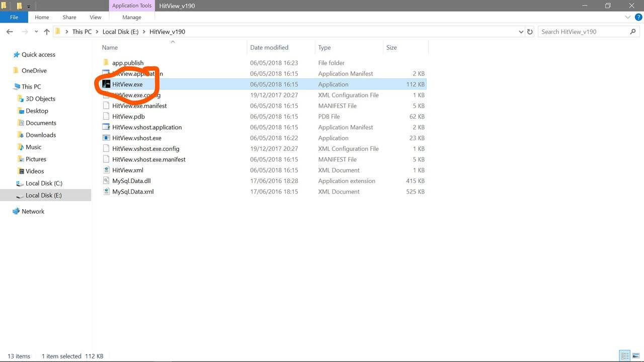Image resolution: width=644 pixels, height=362 pixels.
Task: Click the 'PDB File' type cell
Action: tap(329, 117)
